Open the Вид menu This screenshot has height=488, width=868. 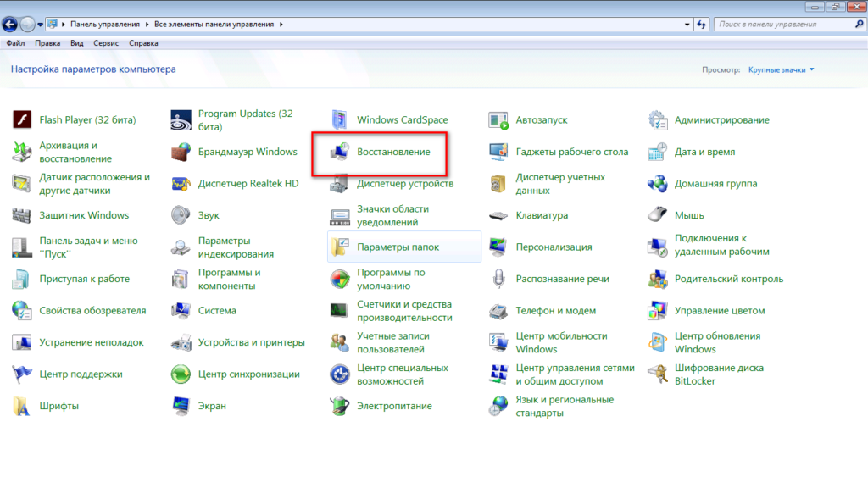77,43
